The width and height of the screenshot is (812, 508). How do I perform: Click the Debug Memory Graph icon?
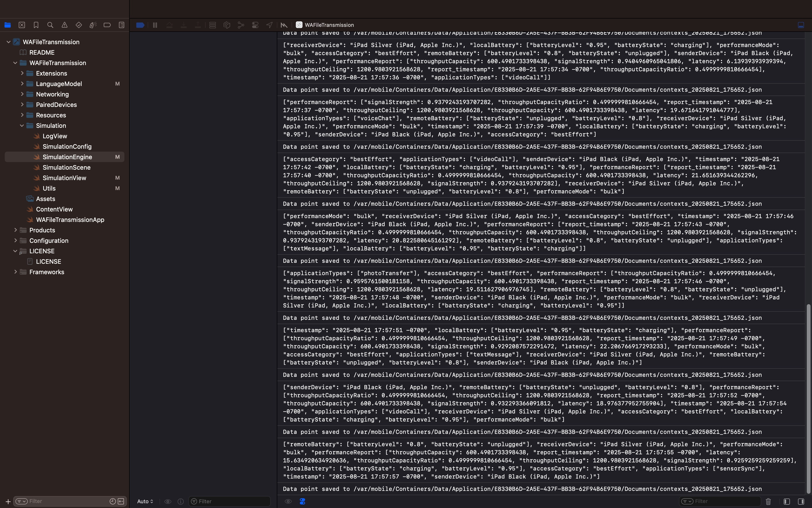point(241,25)
